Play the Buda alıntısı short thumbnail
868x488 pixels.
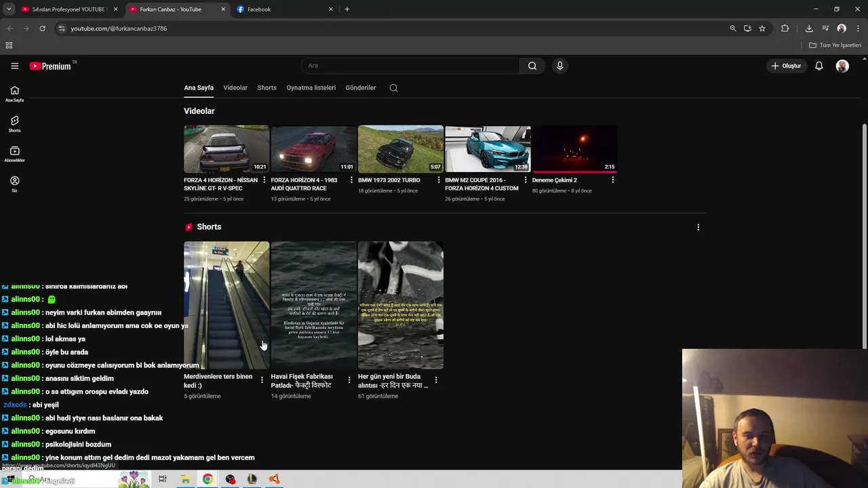click(x=401, y=305)
